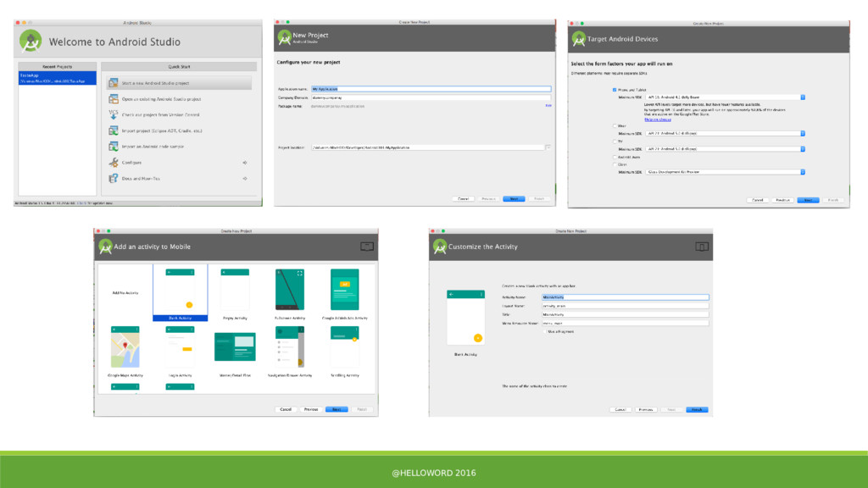This screenshot has height=488, width=868.
Task: Click Finish in Customize the Activity window
Action: (697, 410)
